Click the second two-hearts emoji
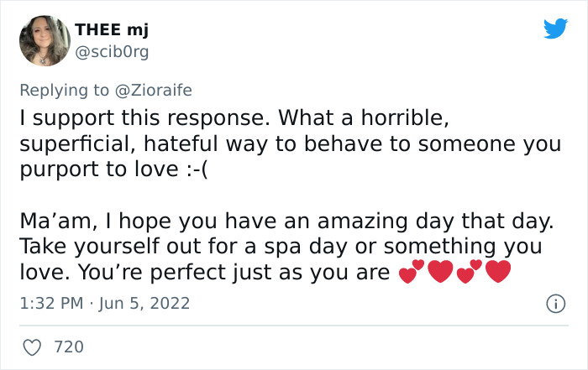 click(x=470, y=272)
